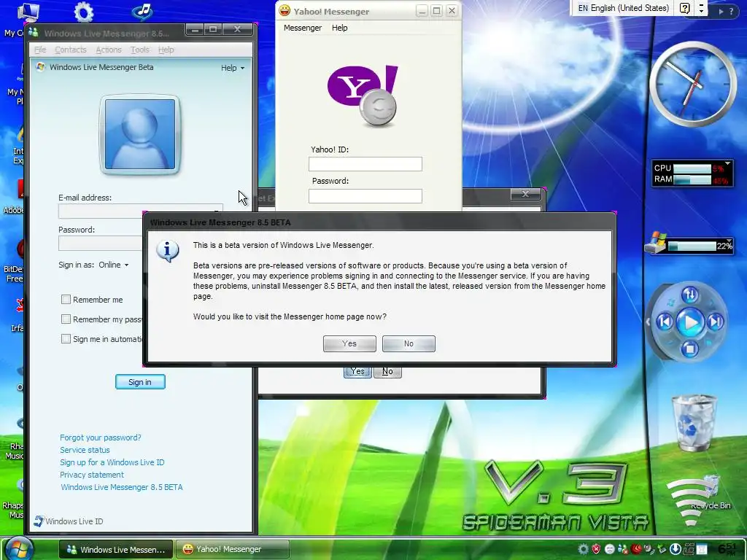Click the Yahoo! logo with sleeping smiley
Screen dimensions: 747x560
363,96
